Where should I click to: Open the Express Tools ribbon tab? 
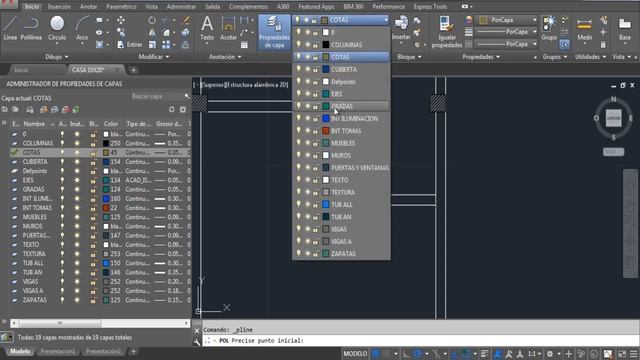(430, 7)
